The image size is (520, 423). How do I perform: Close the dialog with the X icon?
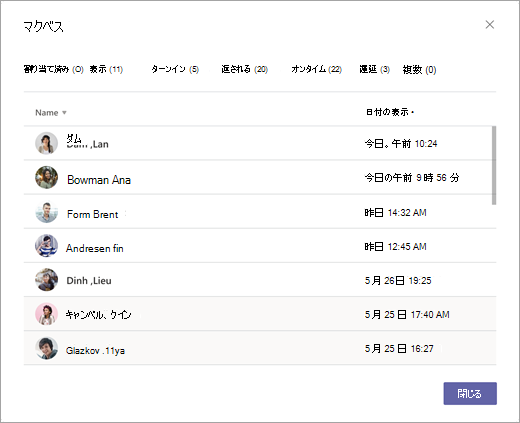click(490, 25)
